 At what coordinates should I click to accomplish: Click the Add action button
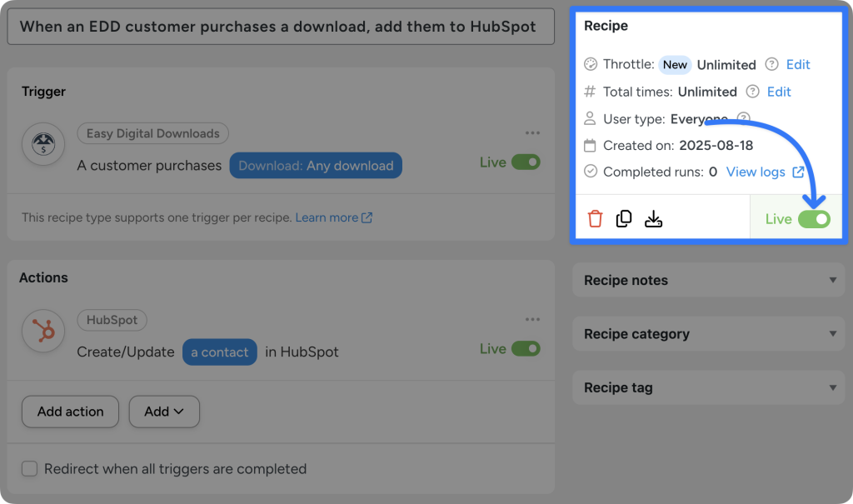(x=70, y=412)
